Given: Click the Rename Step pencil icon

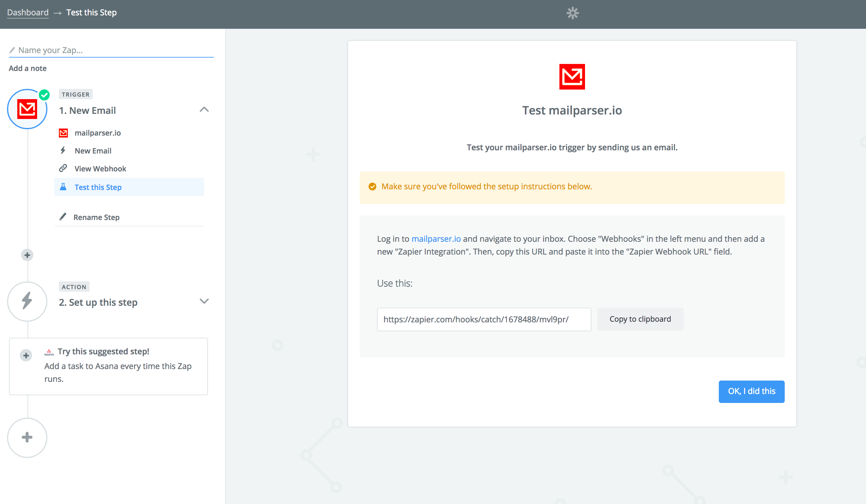Looking at the screenshot, I should pos(64,217).
